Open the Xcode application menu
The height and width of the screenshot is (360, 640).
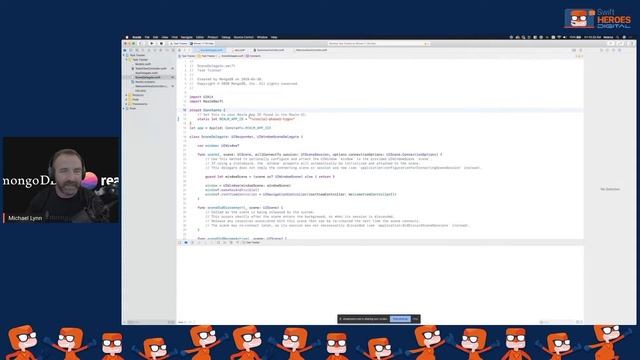coord(137,37)
